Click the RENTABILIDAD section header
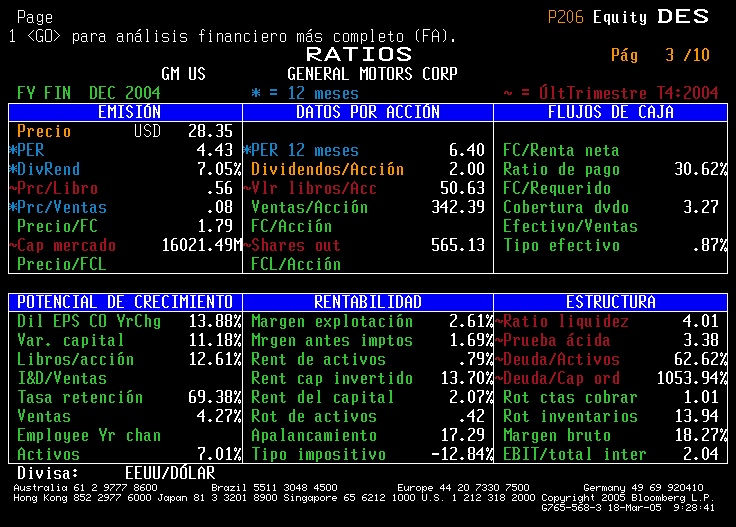The image size is (736, 527). pos(368,302)
